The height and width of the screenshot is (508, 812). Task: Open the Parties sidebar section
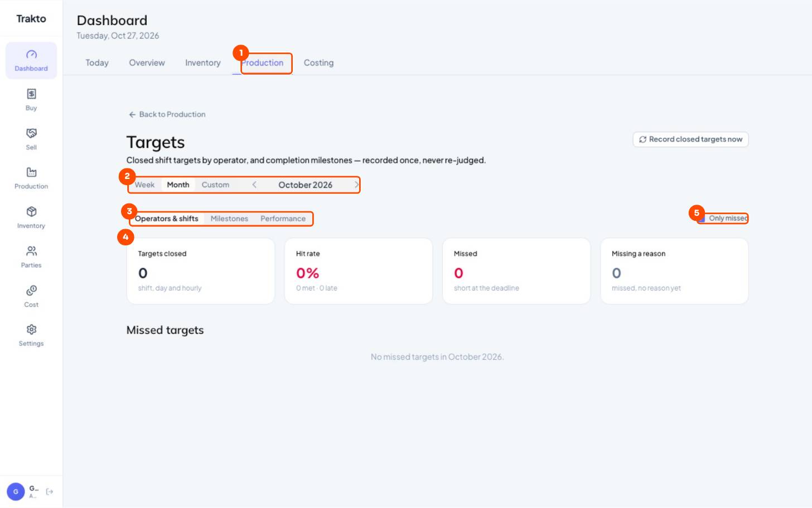31,257
